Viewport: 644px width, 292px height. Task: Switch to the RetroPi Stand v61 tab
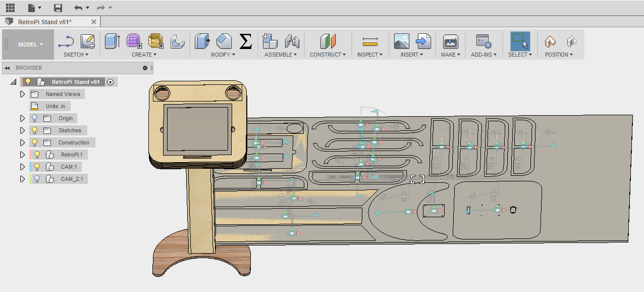click(45, 22)
